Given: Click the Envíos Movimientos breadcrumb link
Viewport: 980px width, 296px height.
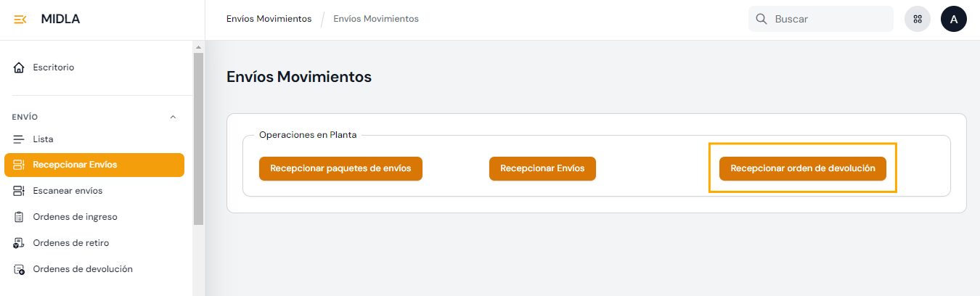Looking at the screenshot, I should (x=269, y=19).
